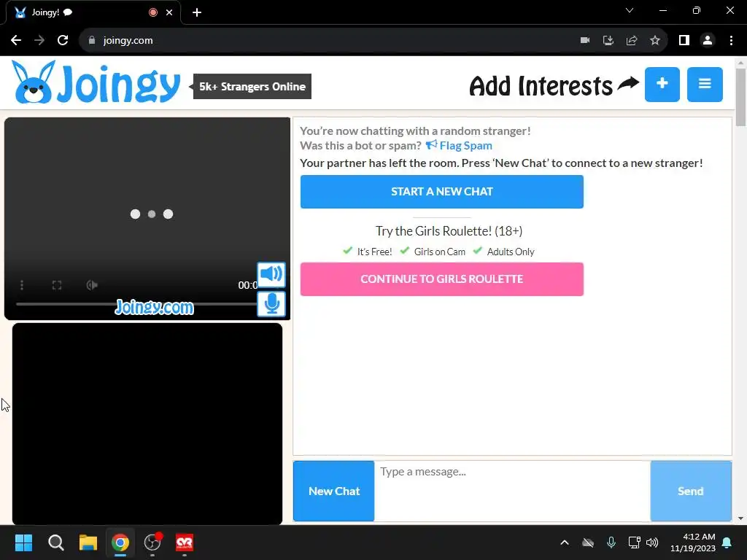This screenshot has height=560, width=747.
Task: Open a new browser tab
Action: 197,12
